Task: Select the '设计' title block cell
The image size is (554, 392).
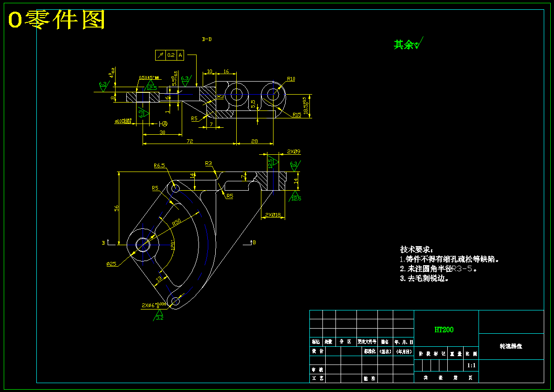Action: (317, 351)
